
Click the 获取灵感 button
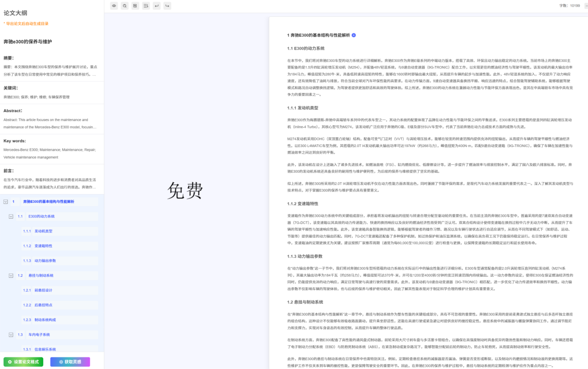coord(70,362)
